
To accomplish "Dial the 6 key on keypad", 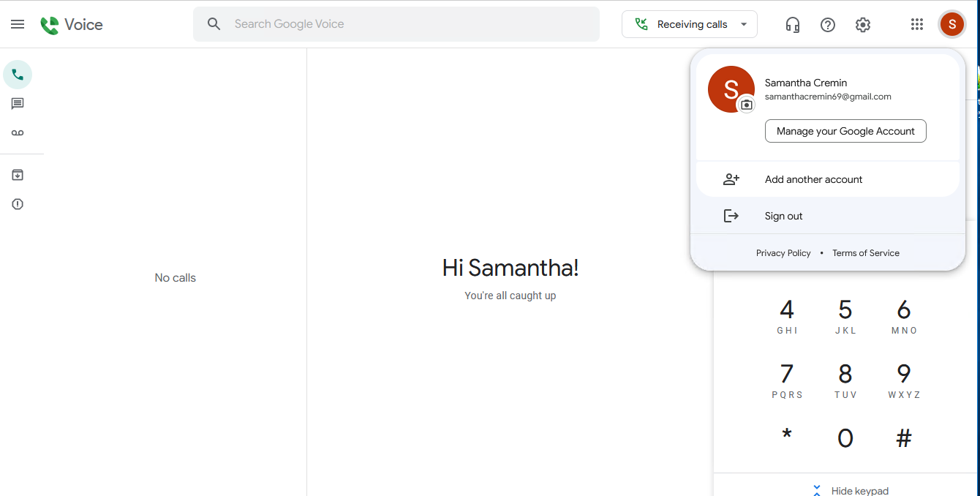I will tap(904, 316).
